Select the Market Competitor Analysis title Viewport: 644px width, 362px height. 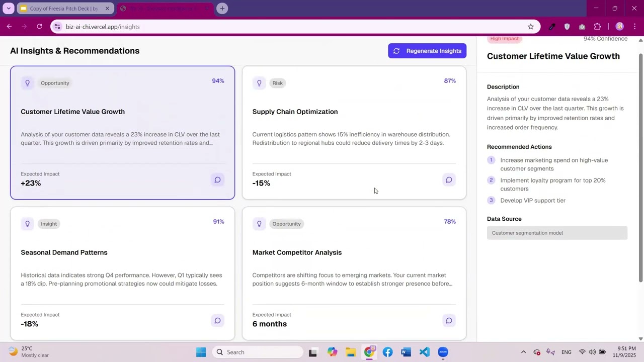(x=297, y=252)
